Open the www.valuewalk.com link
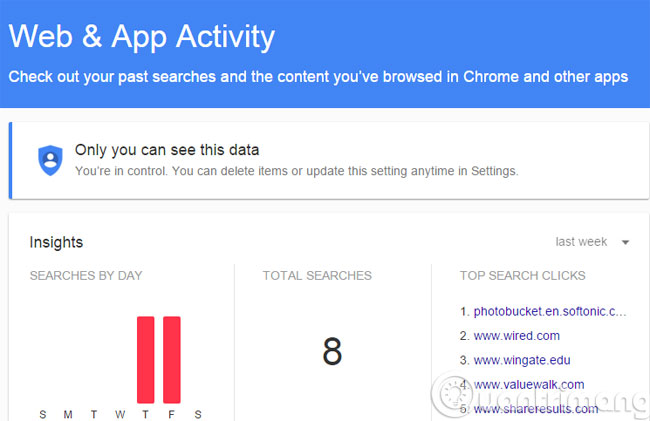The width and height of the screenshot is (650, 421). [528, 384]
